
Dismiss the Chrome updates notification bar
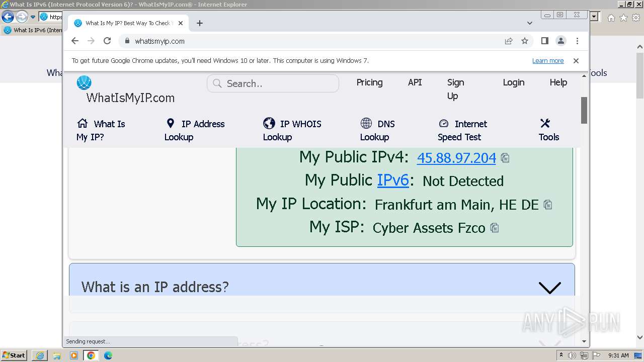(x=576, y=61)
